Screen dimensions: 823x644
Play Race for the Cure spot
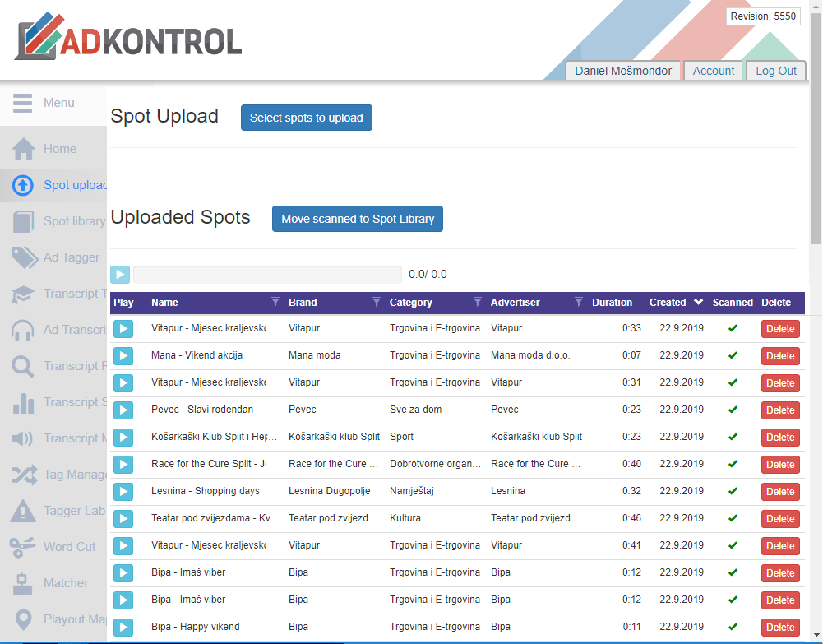pos(123,465)
